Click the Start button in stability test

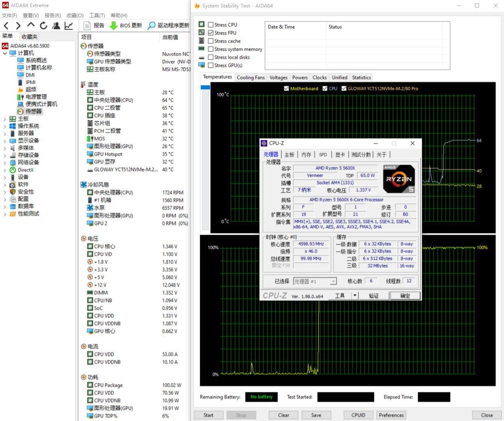pos(208,415)
